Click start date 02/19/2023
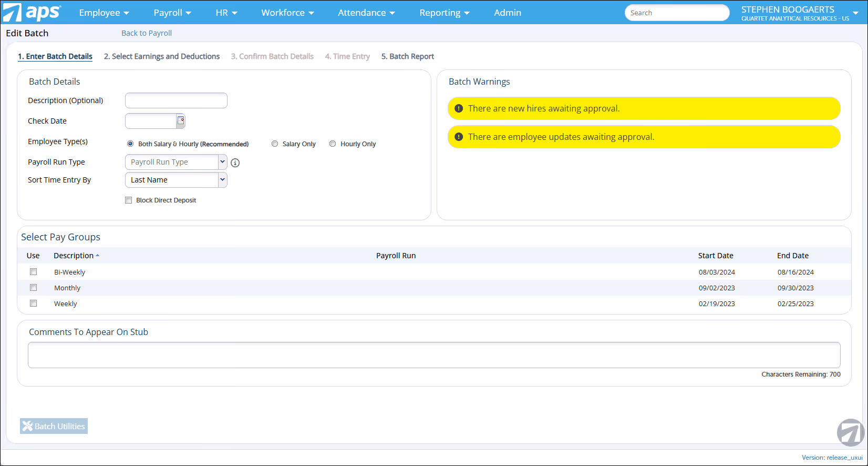 pyautogui.click(x=717, y=304)
